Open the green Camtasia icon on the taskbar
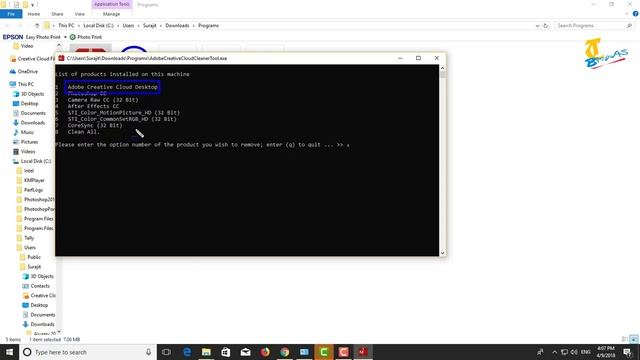This screenshot has height=360, width=640. click(324, 352)
